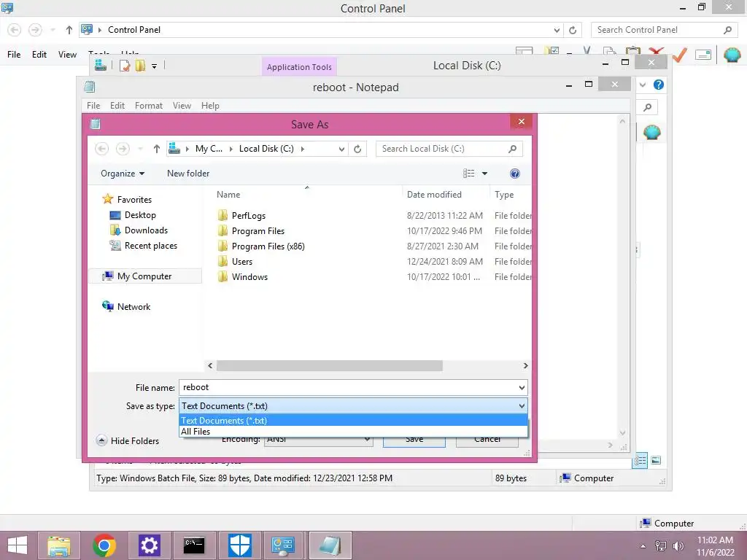
Task: Open address path history dropdown in Save As
Action: point(341,149)
